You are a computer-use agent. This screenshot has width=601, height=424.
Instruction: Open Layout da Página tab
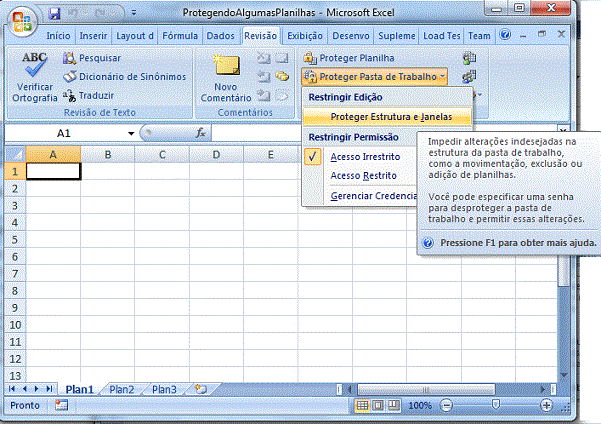coord(135,36)
